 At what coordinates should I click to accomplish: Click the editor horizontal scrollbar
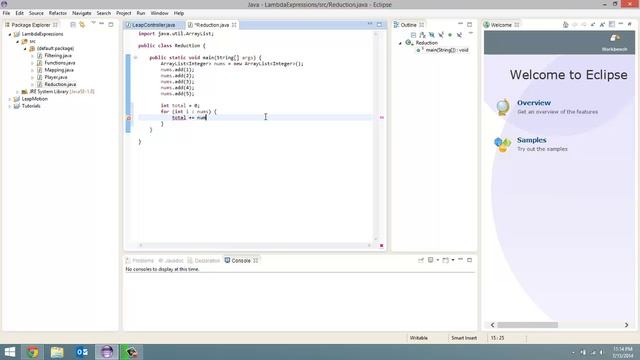(255, 245)
